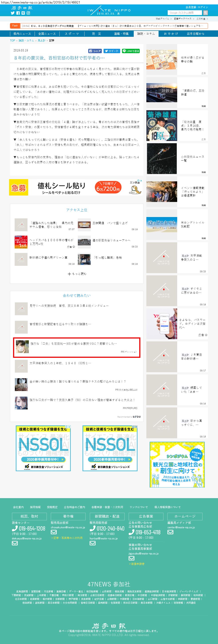Open the 菊池雄星 原点 sidebar thumbnail
The image size is (218, 644).
(x=162, y=125)
